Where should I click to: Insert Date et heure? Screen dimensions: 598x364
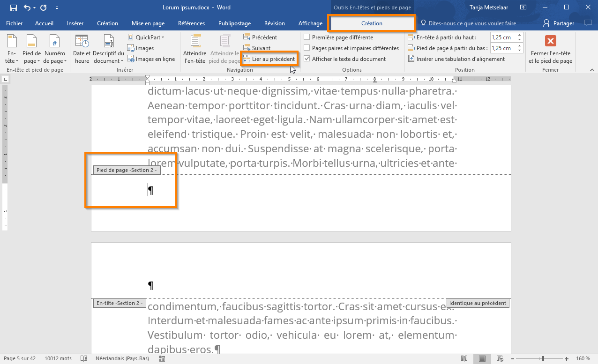point(82,50)
